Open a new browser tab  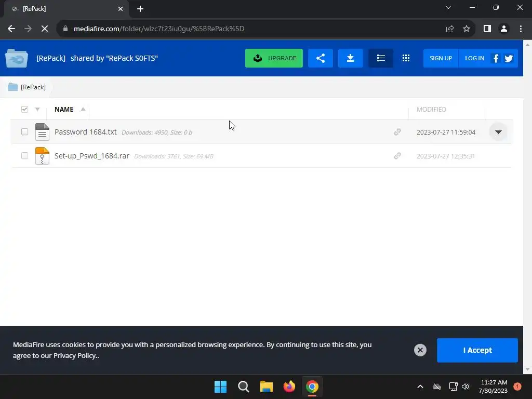[x=140, y=9]
